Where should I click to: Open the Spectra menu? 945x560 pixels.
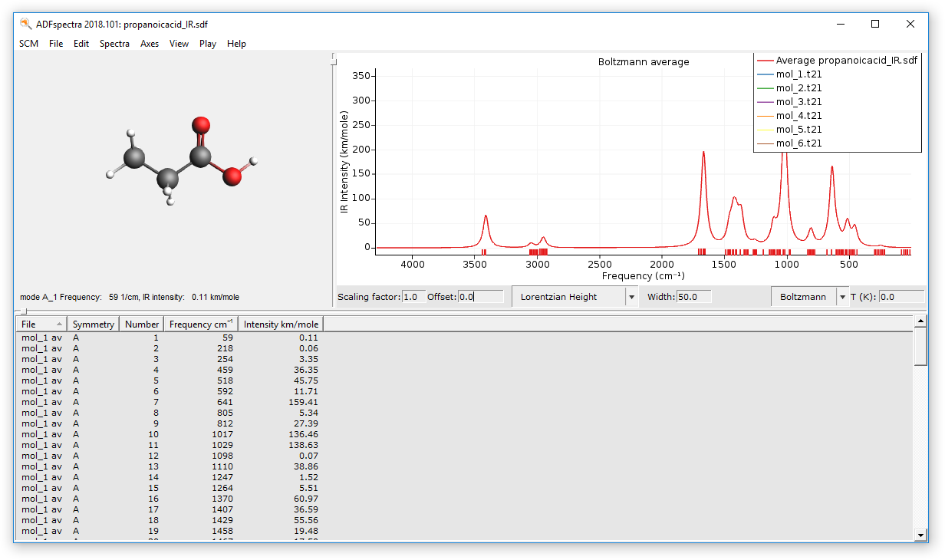click(x=114, y=44)
